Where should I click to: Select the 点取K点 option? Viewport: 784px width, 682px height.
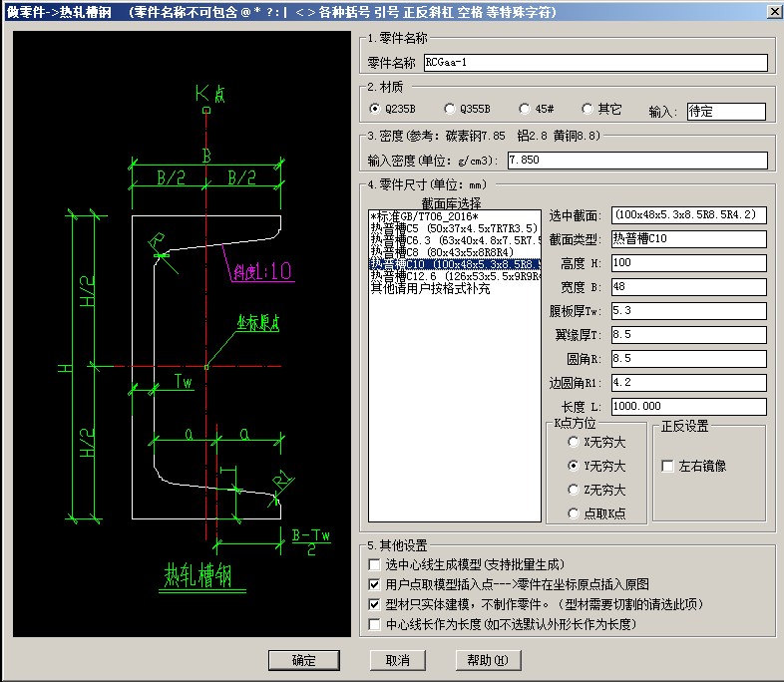pos(572,513)
